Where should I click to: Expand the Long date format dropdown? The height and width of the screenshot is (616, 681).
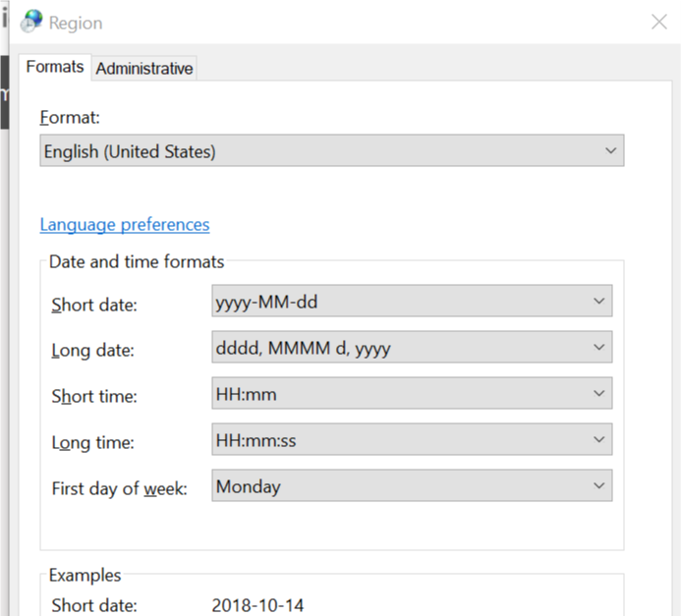coord(411,347)
